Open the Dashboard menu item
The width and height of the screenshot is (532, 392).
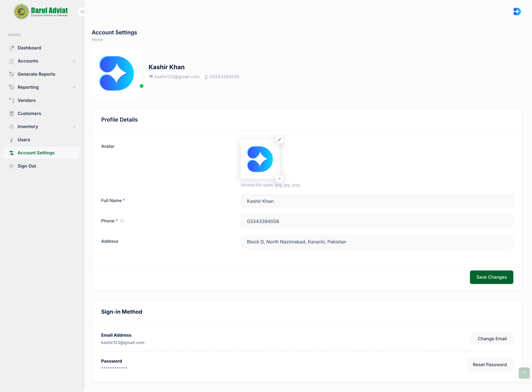point(41,48)
